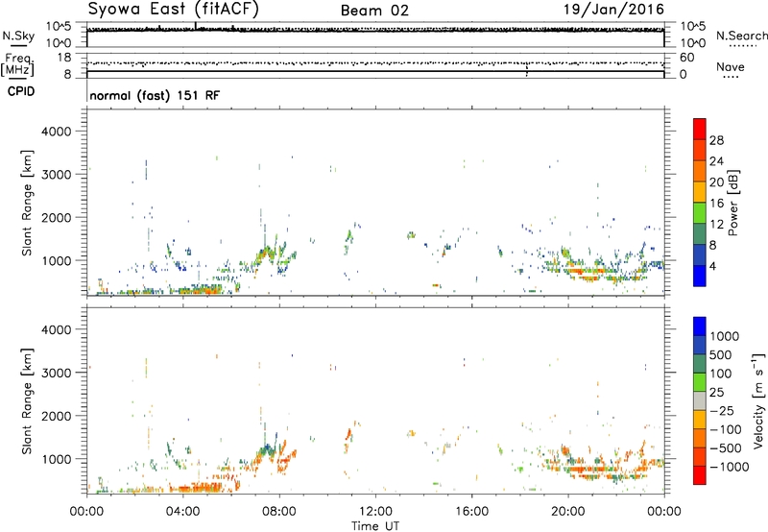Click the '08:00' time tick label
The image size is (768, 532).
279,512
